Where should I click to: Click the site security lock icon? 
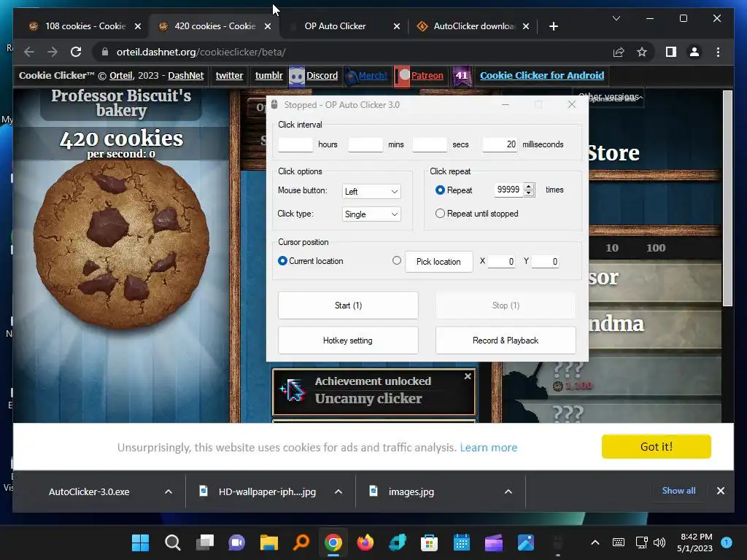(x=105, y=52)
